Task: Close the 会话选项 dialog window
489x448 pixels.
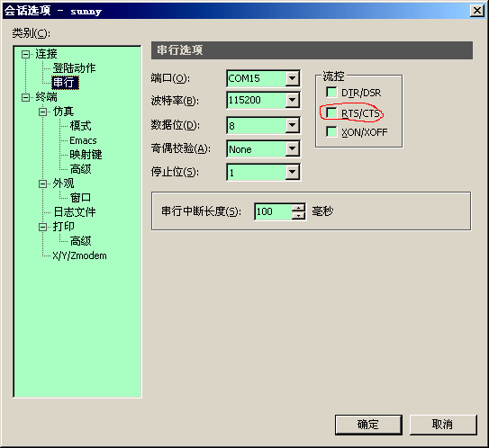Action: [477, 11]
